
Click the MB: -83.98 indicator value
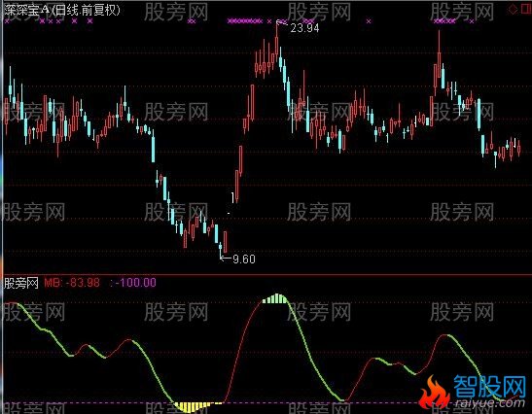pyautogui.click(x=72, y=283)
